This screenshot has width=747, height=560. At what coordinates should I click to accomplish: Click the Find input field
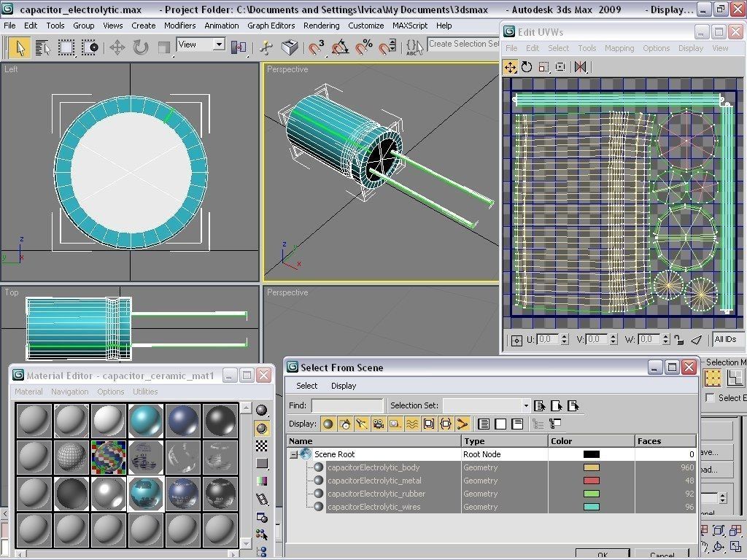(347, 405)
